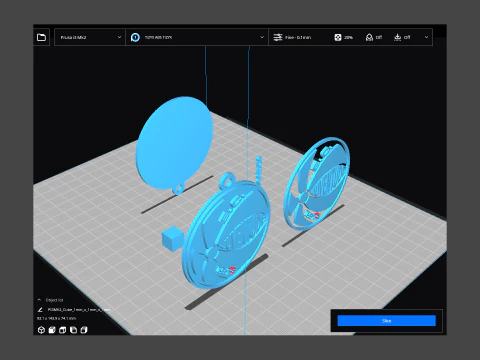
Task: Open the Prusa i3 Mk2 printer dropdown
Action: [x=90, y=37]
